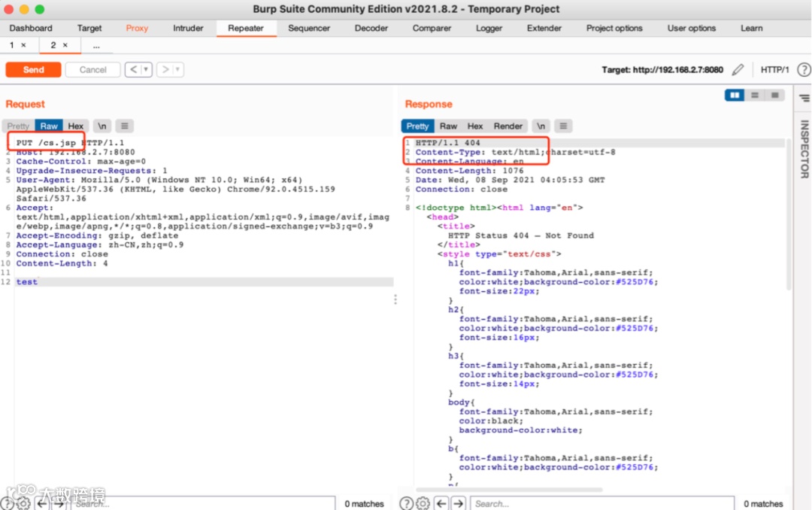The width and height of the screenshot is (812, 510).
Task: Click the 'Connection: close' response header
Action: tap(462, 189)
